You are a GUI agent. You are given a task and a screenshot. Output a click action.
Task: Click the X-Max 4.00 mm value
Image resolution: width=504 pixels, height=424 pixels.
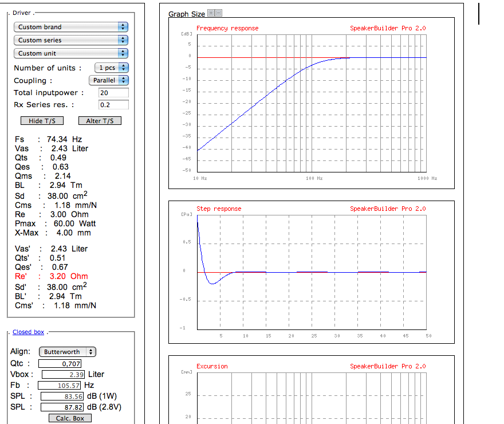point(53,233)
